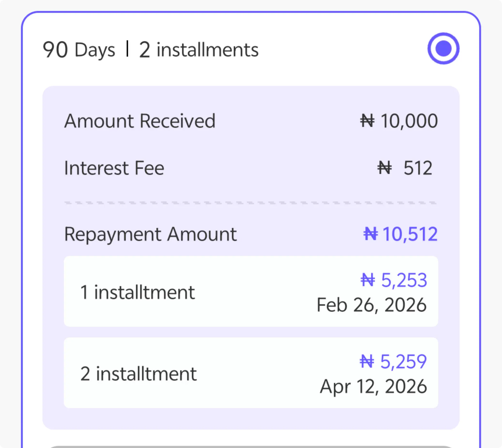Tap the "2 installments" heading text

(x=199, y=50)
